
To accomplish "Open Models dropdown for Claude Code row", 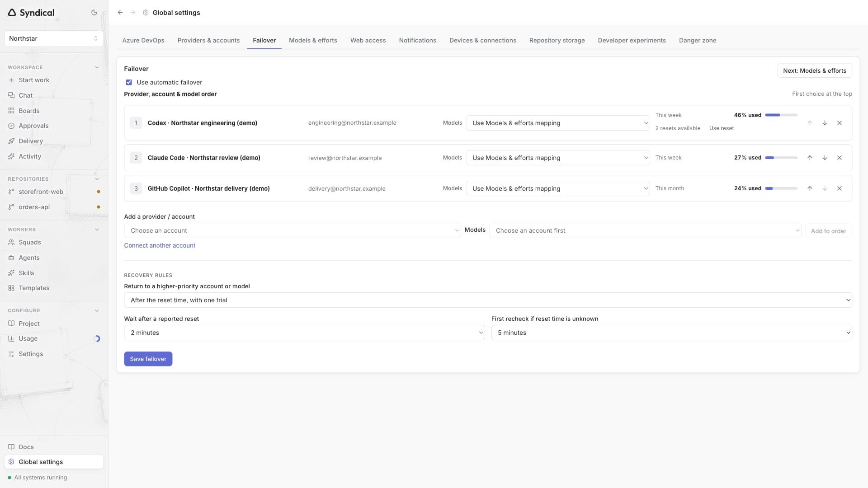I will (x=558, y=158).
